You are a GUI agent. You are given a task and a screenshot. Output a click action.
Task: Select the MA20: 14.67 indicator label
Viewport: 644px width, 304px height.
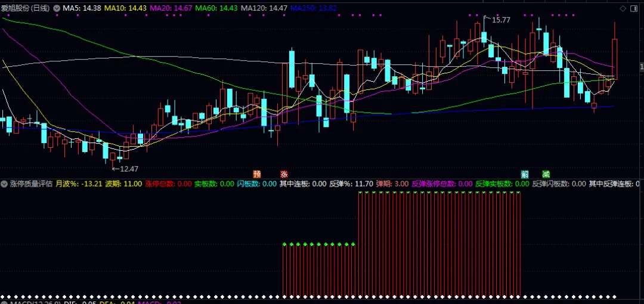coord(171,8)
